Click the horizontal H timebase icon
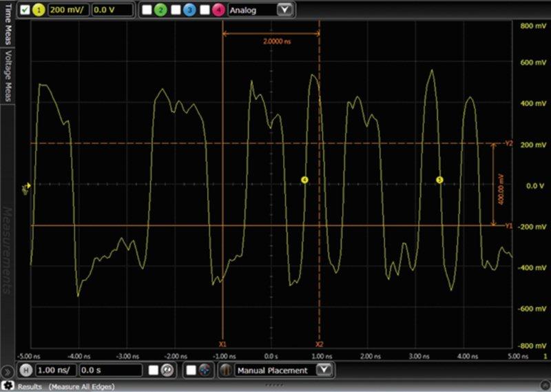The image size is (551, 392). (25, 370)
